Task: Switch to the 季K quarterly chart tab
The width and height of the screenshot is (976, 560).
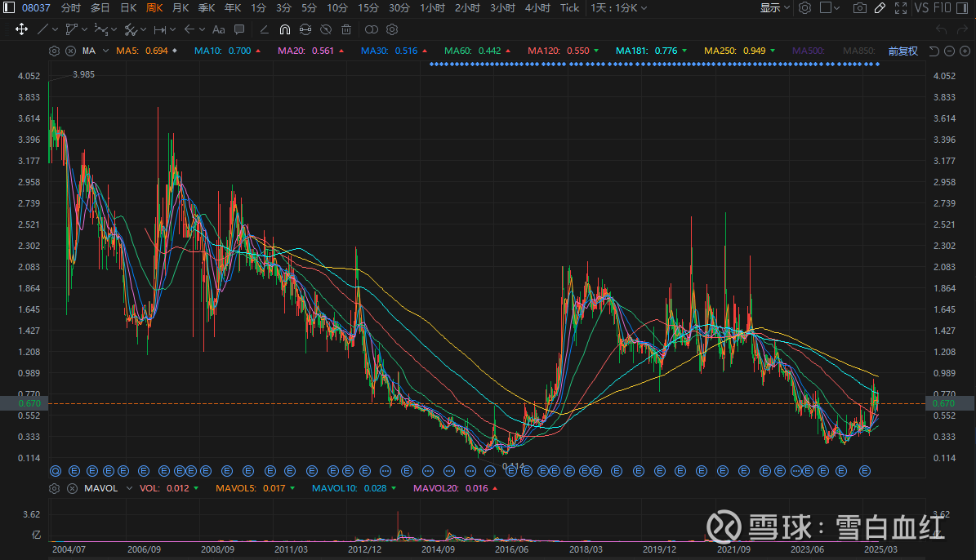Action: coord(207,8)
